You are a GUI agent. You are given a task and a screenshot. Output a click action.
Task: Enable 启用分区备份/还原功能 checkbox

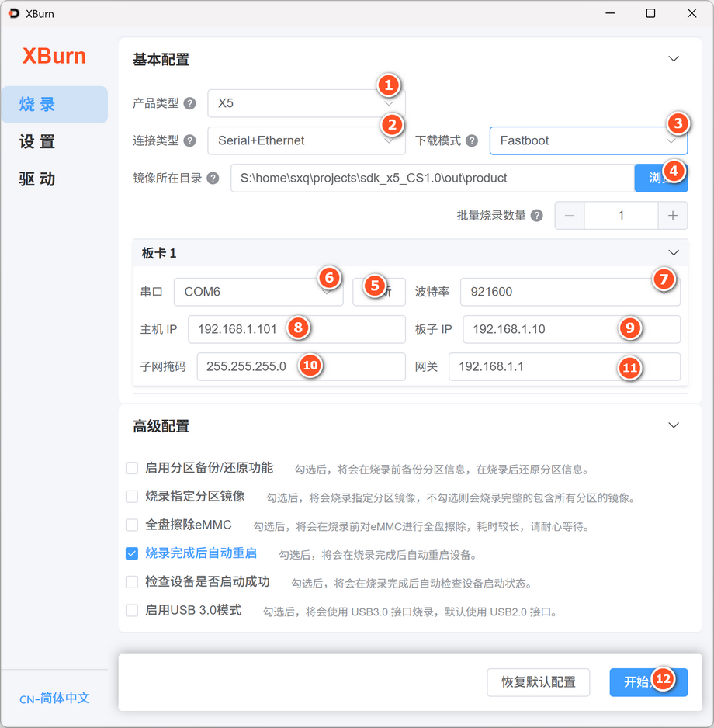[132, 468]
